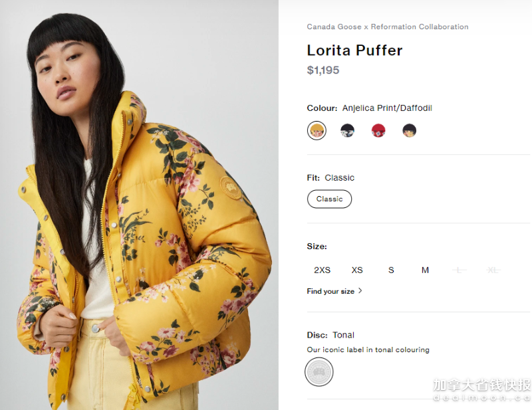Click the Lorita Puffer product title

click(354, 51)
